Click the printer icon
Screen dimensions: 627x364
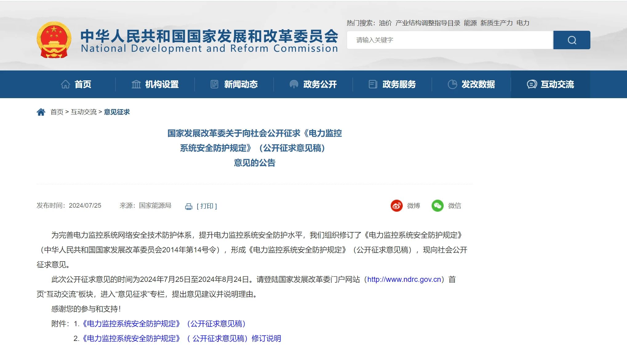(189, 206)
